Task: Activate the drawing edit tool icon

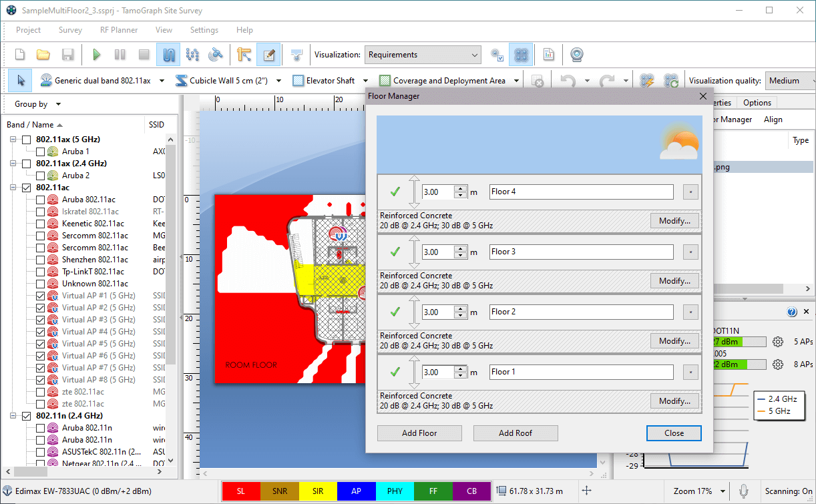Action: tap(268, 55)
